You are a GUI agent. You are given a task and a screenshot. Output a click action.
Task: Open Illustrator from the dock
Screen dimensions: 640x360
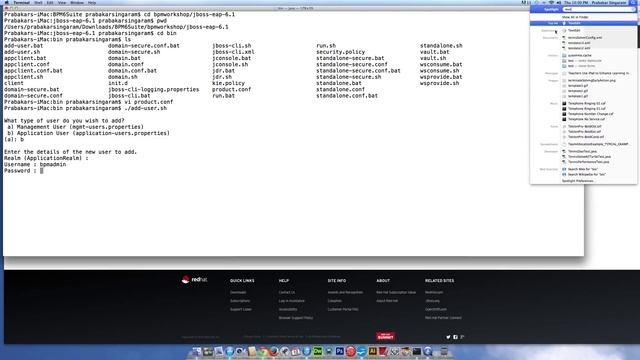tap(373, 351)
